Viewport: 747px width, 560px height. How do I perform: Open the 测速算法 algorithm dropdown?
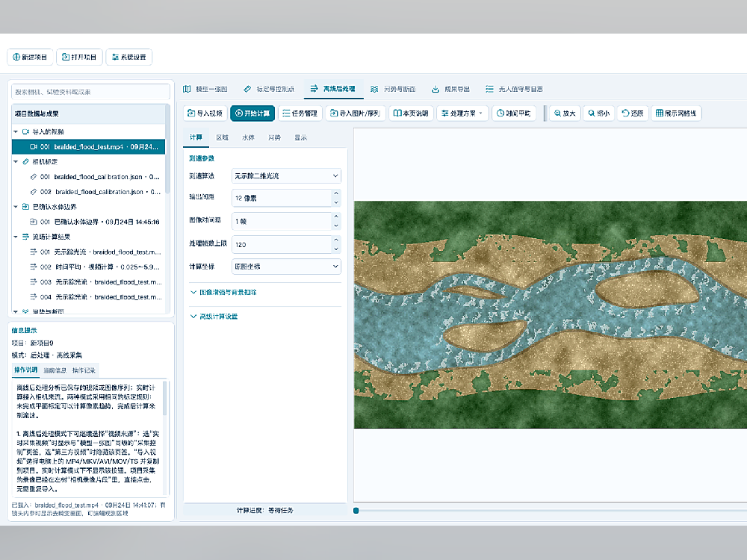(x=286, y=175)
